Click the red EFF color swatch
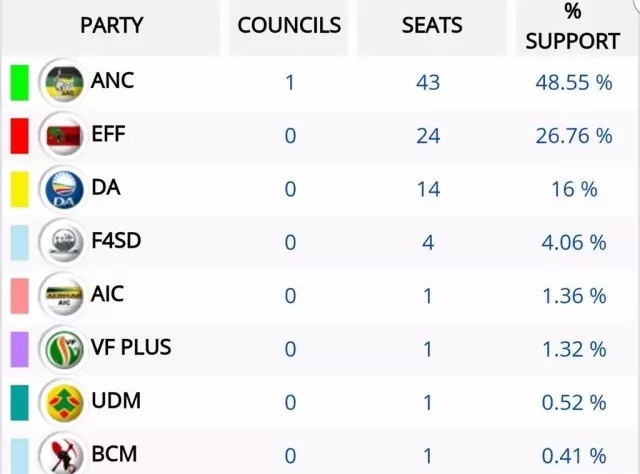This screenshot has width=640, height=474. (x=20, y=136)
